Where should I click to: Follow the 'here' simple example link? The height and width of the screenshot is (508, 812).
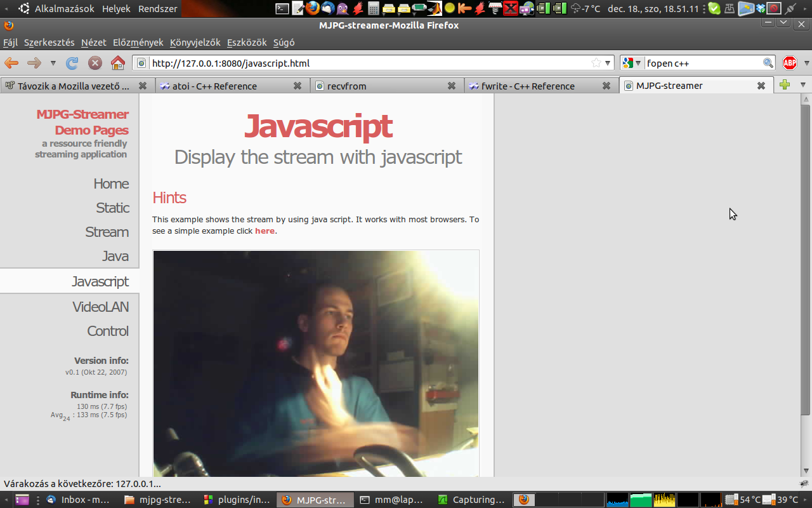click(x=265, y=231)
